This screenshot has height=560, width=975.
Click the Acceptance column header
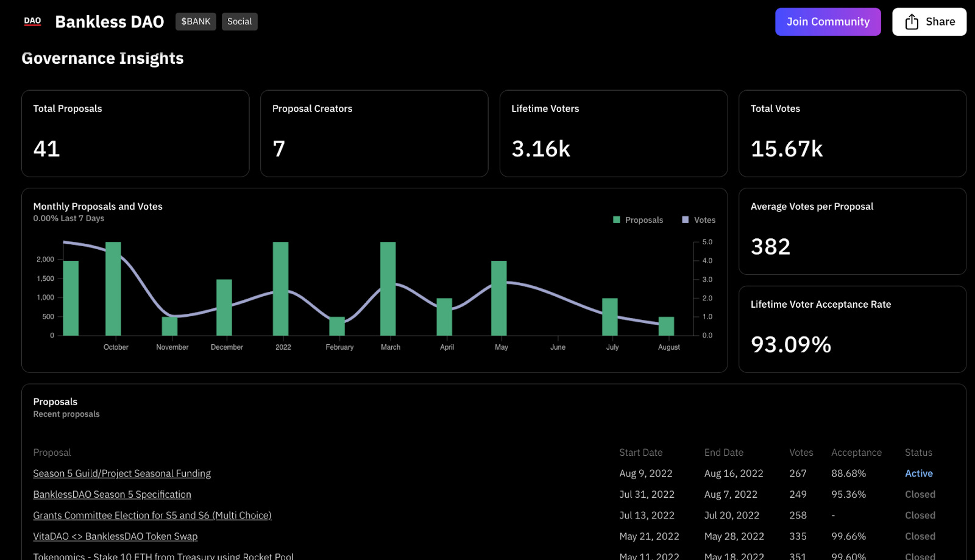[x=856, y=453]
